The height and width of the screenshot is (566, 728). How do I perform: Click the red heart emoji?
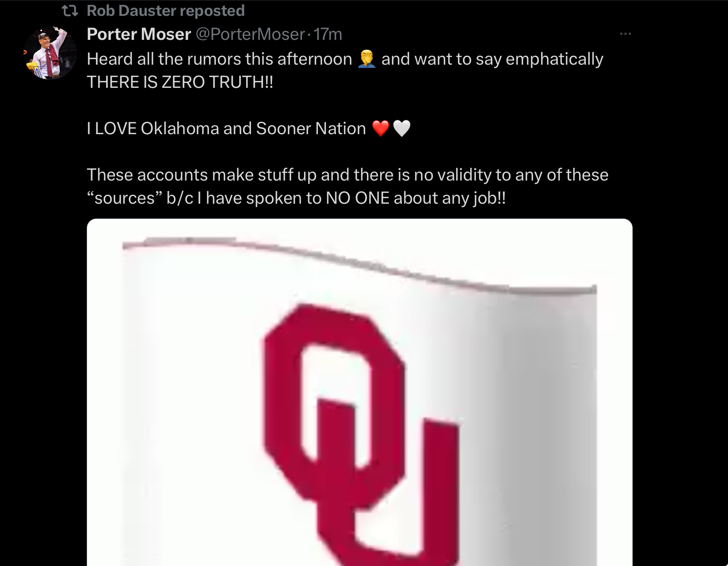coord(380,128)
